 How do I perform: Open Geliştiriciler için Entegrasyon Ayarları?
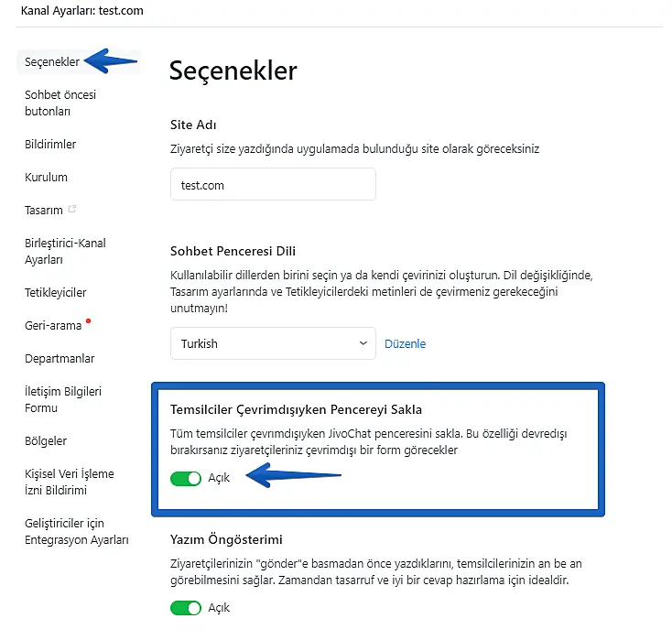[x=77, y=531]
